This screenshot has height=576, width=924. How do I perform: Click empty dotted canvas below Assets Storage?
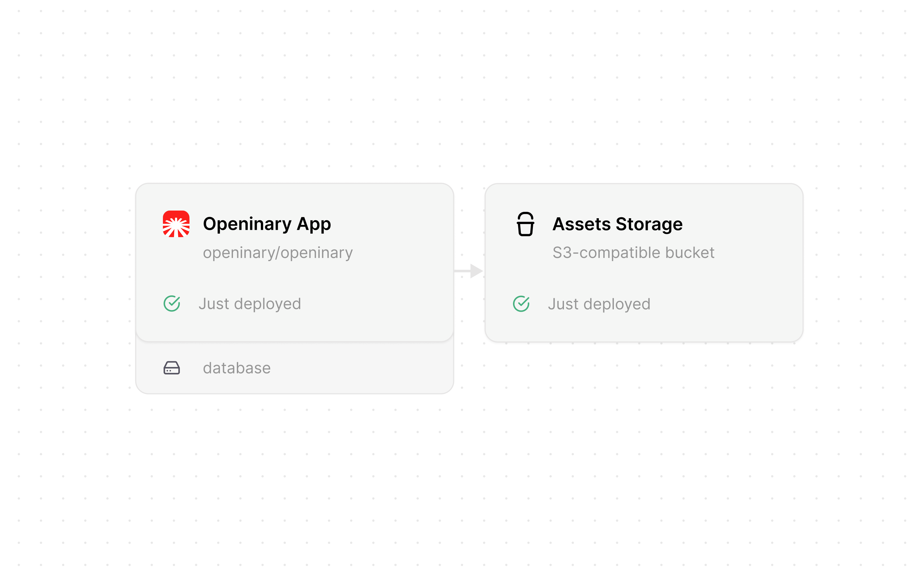644,457
